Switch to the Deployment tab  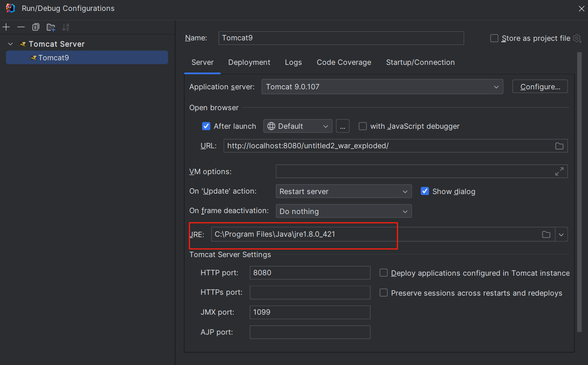(249, 63)
